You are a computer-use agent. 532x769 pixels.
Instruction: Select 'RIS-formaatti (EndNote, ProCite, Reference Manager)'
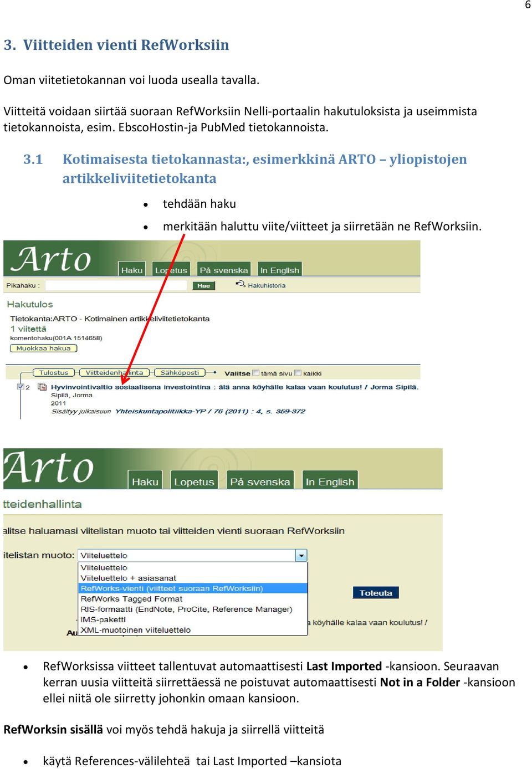(186, 609)
